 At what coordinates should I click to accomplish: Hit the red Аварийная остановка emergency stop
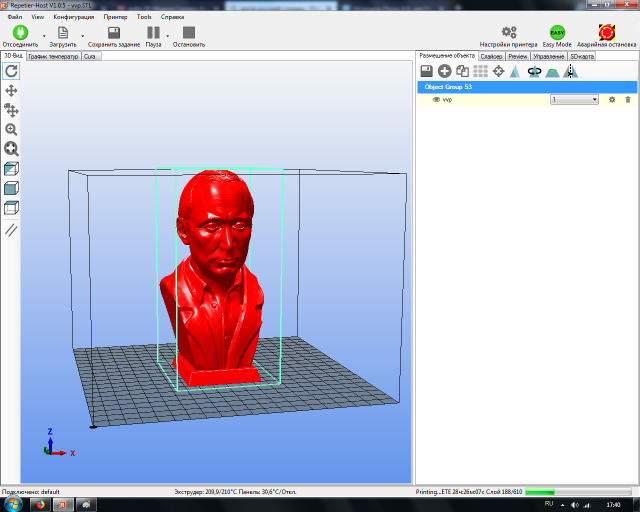(607, 32)
